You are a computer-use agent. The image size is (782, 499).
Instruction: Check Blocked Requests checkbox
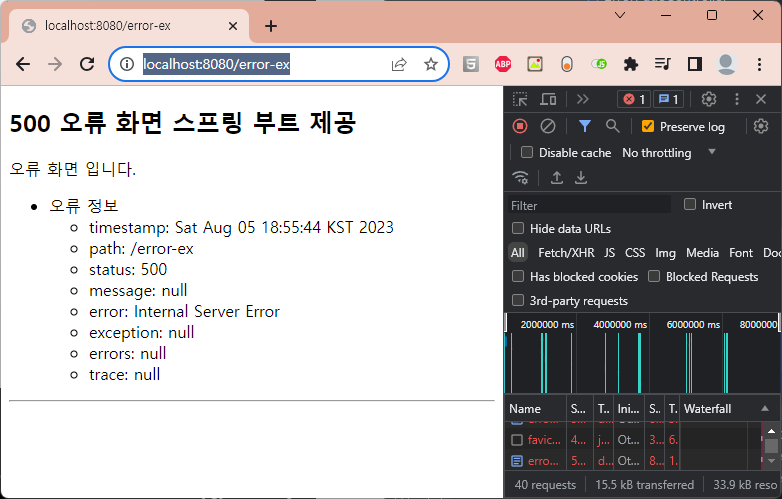click(x=654, y=276)
